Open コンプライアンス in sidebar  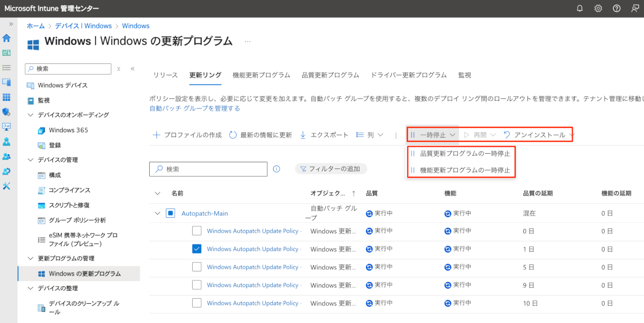[x=69, y=190]
